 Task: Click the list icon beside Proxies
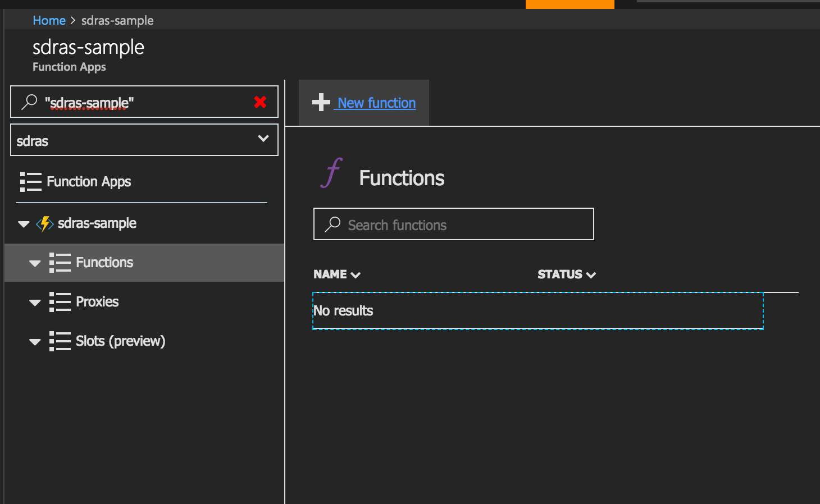coord(60,302)
